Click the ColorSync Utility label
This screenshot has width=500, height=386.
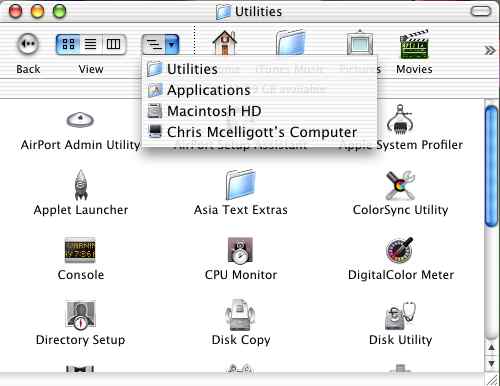coord(400,210)
